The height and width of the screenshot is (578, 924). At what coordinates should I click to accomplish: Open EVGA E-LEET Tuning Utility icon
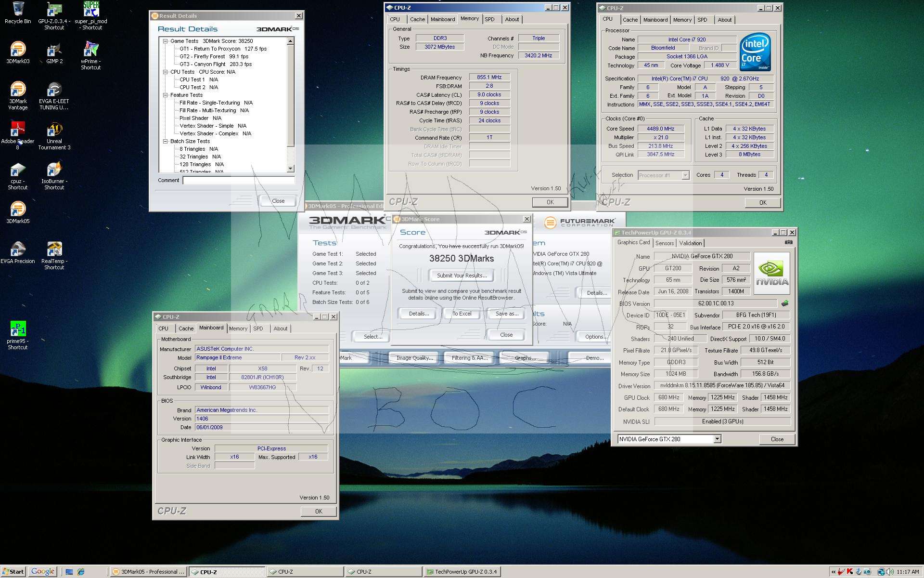click(x=54, y=96)
